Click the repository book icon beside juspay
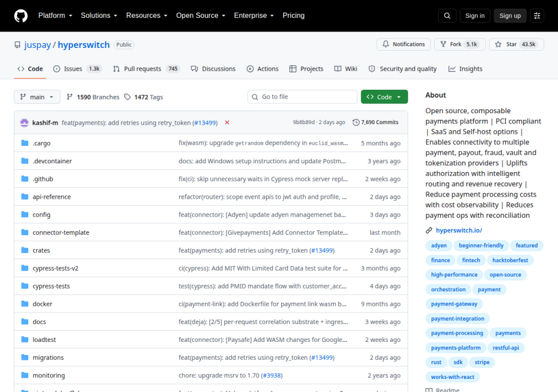 coord(17,45)
